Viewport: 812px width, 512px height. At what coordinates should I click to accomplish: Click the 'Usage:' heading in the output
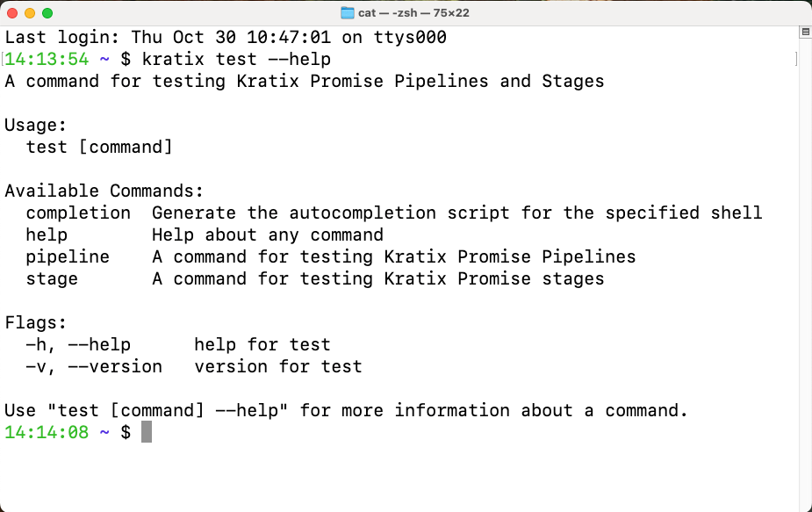[x=36, y=125]
